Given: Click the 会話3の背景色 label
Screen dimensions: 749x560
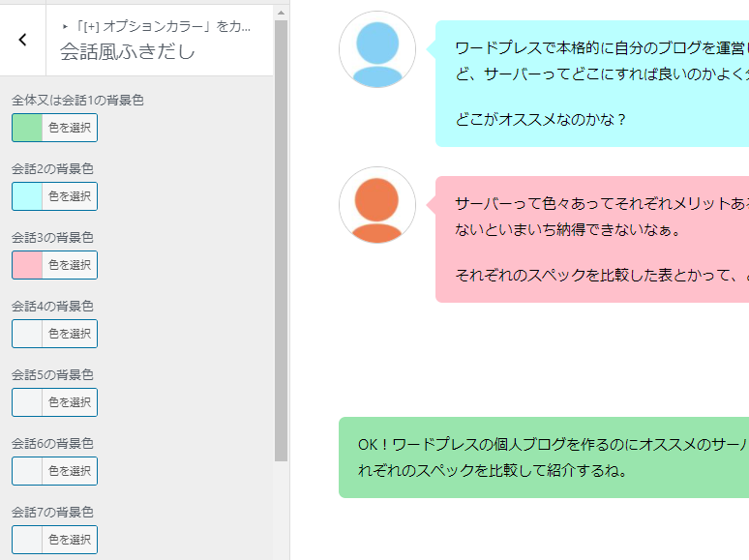Looking at the screenshot, I should tap(52, 238).
